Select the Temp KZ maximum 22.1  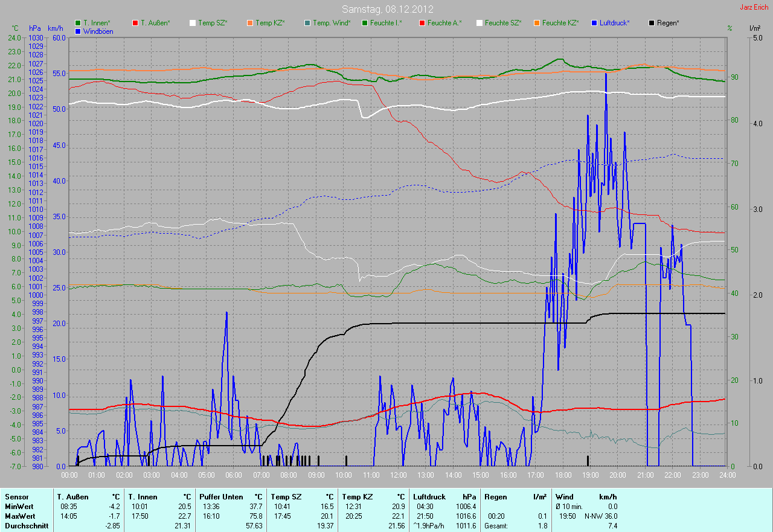tap(398, 516)
